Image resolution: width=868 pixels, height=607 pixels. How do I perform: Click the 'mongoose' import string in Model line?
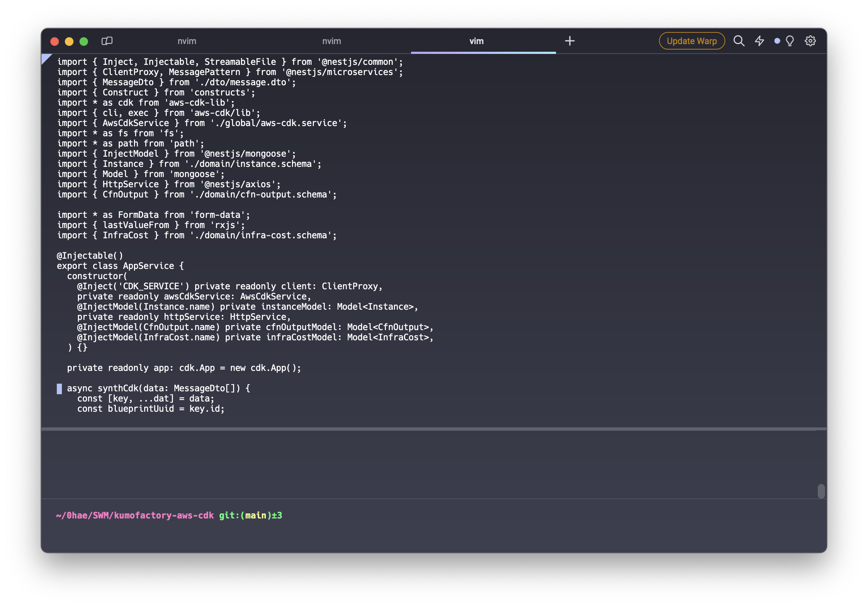coord(194,174)
